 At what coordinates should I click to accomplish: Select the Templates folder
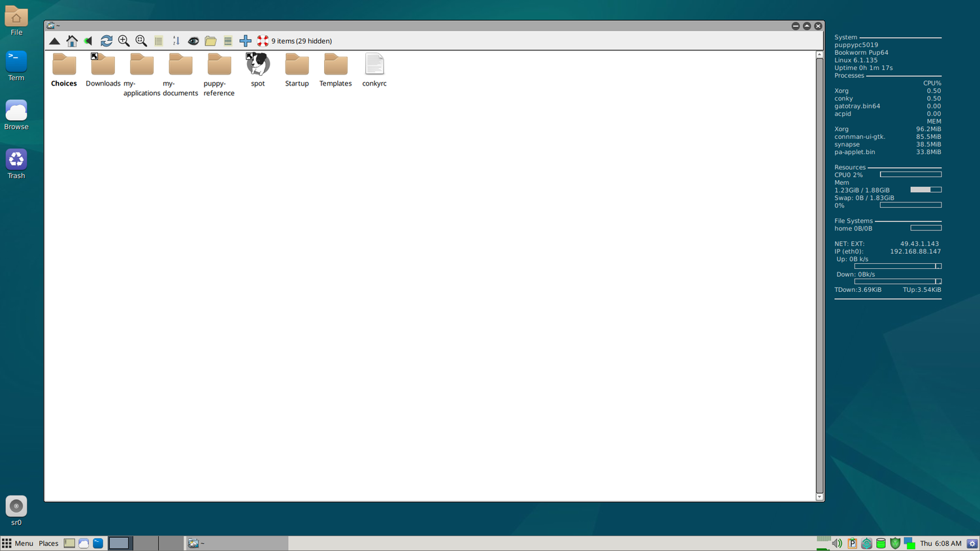coord(336,70)
